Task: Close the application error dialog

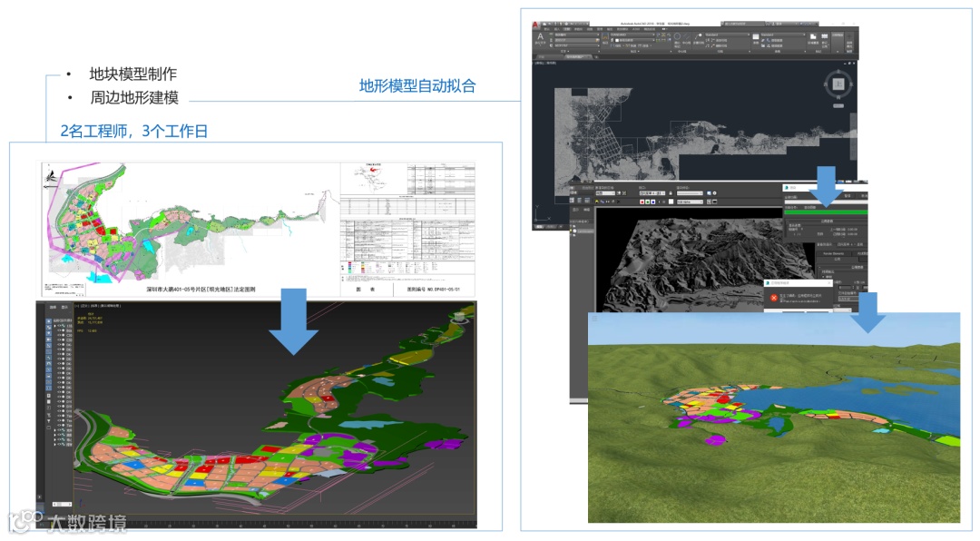Action: pyautogui.click(x=829, y=282)
